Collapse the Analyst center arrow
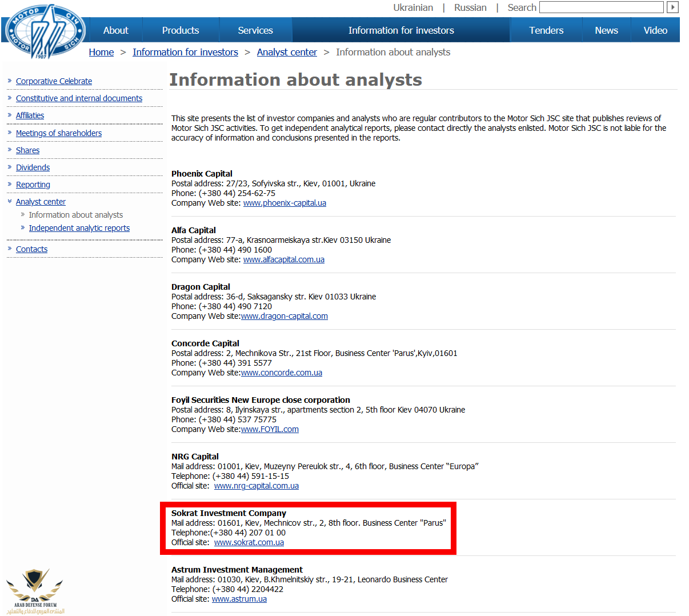Image resolution: width=689 pixels, height=616 pixels. coord(10,201)
